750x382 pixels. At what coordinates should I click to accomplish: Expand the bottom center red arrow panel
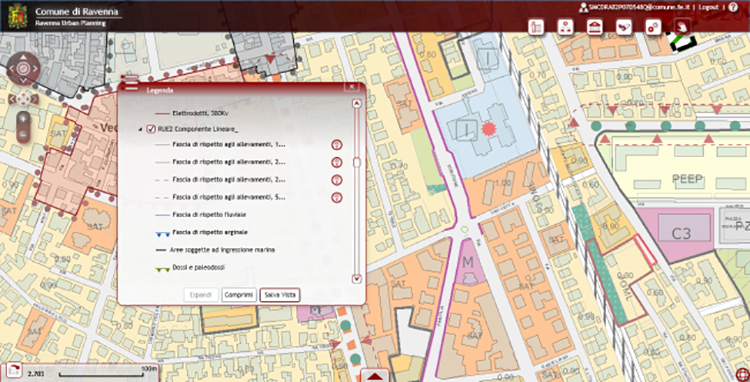[375, 376]
